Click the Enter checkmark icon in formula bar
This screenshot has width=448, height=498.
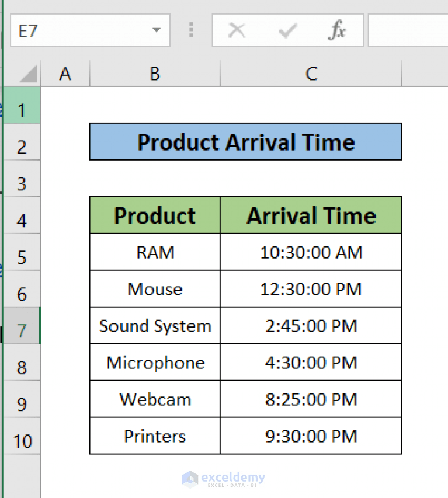[x=286, y=31]
